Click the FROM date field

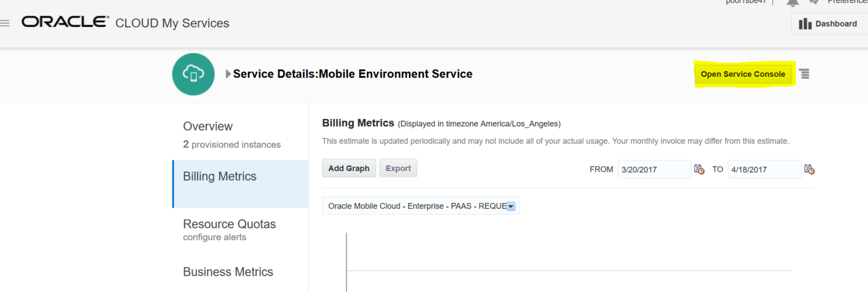coord(654,169)
